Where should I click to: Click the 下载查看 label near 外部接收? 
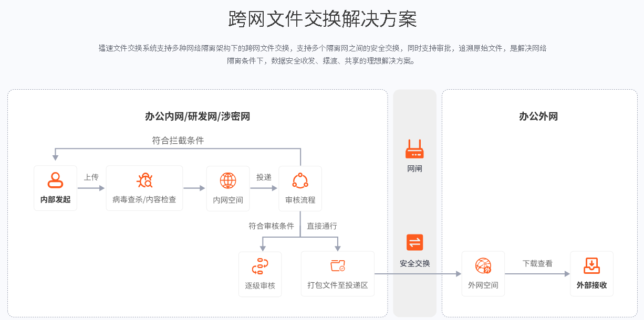point(537,263)
